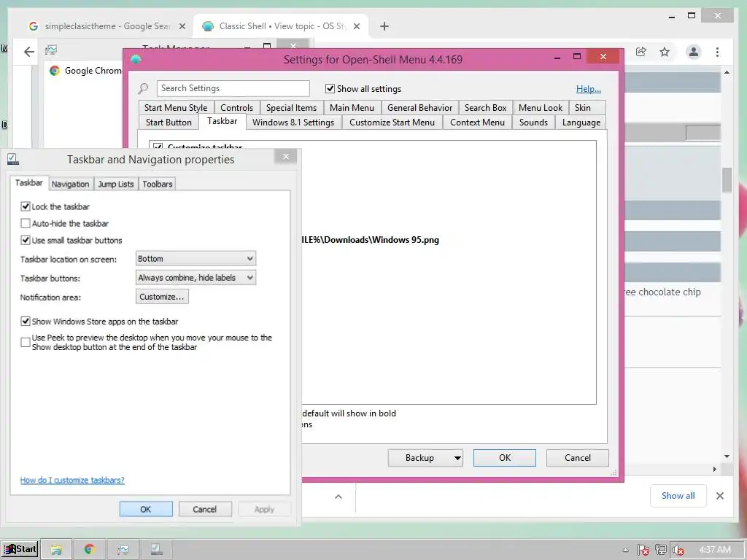Open the network tray icon
Screen dimensions: 747x560
pos(660,550)
